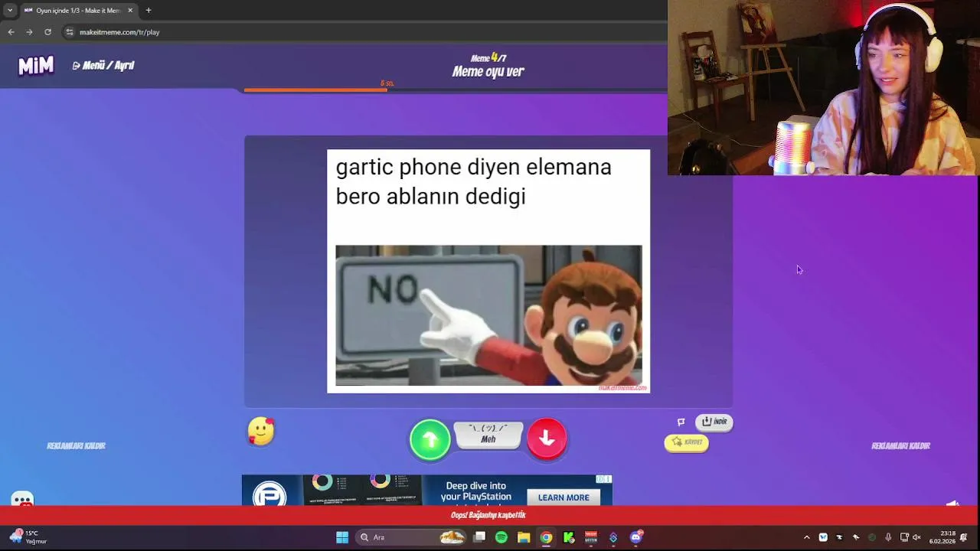Click the left Reklamları Kaldır link
This screenshot has height=551, width=980.
(x=76, y=446)
